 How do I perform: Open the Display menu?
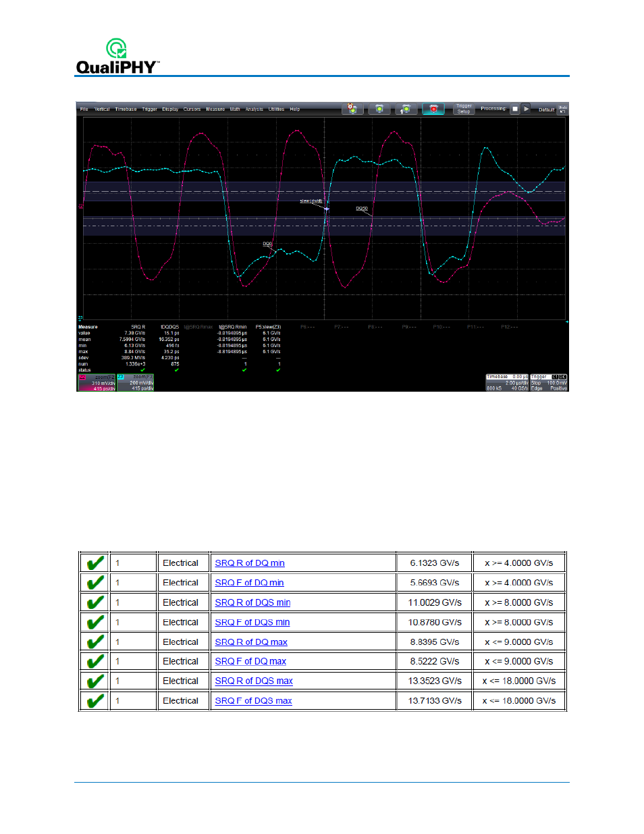(170, 109)
